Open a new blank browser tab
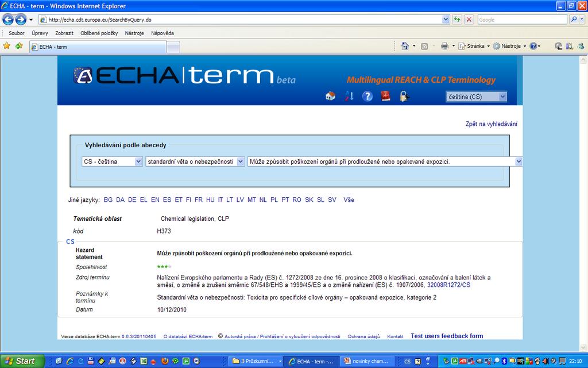The width and height of the screenshot is (588, 368). (173, 47)
